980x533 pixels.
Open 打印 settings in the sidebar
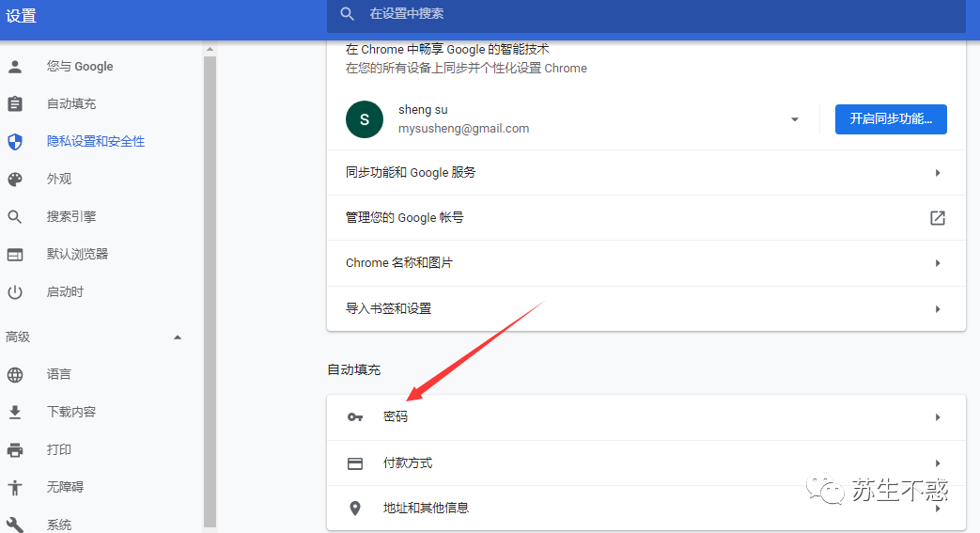tap(59, 449)
